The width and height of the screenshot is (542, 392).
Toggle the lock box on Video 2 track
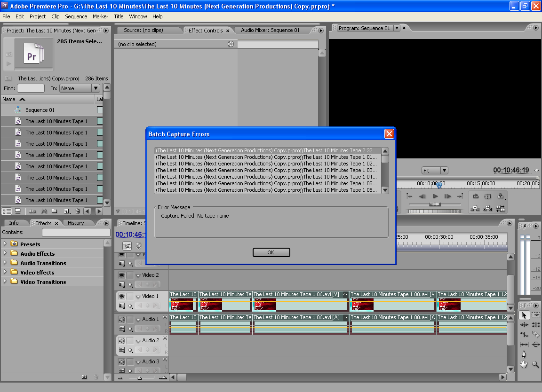tap(130, 275)
